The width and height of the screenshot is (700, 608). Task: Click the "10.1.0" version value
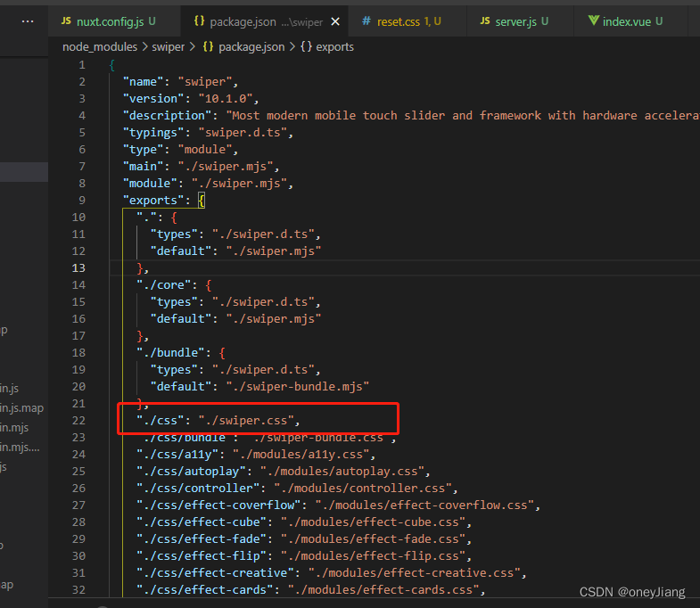[226, 99]
